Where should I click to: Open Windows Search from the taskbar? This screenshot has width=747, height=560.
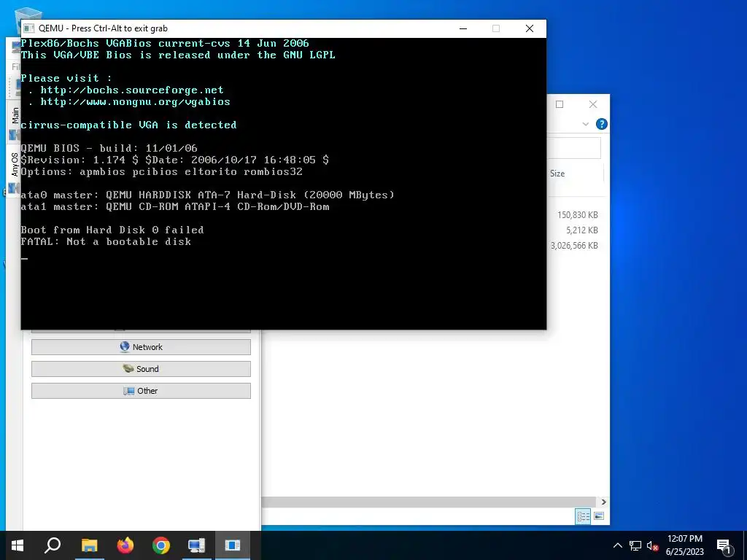53,545
